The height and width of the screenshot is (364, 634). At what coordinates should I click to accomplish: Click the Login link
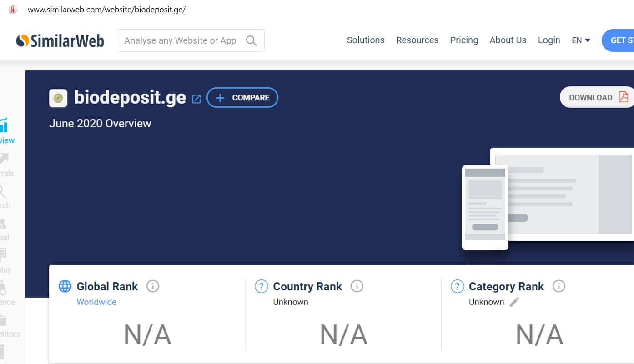tap(549, 40)
